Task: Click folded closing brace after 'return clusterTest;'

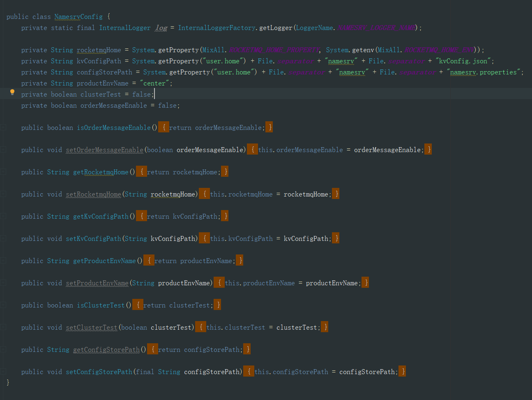Action: click(x=217, y=305)
